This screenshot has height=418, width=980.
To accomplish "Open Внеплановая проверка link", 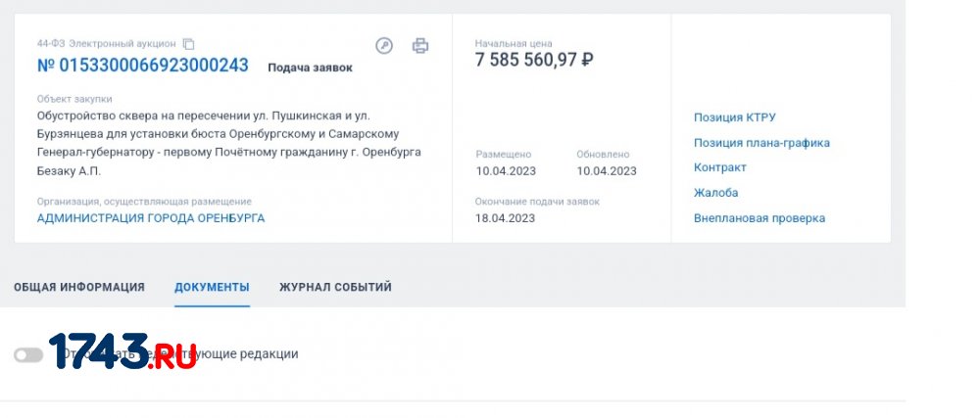I will point(759,218).
